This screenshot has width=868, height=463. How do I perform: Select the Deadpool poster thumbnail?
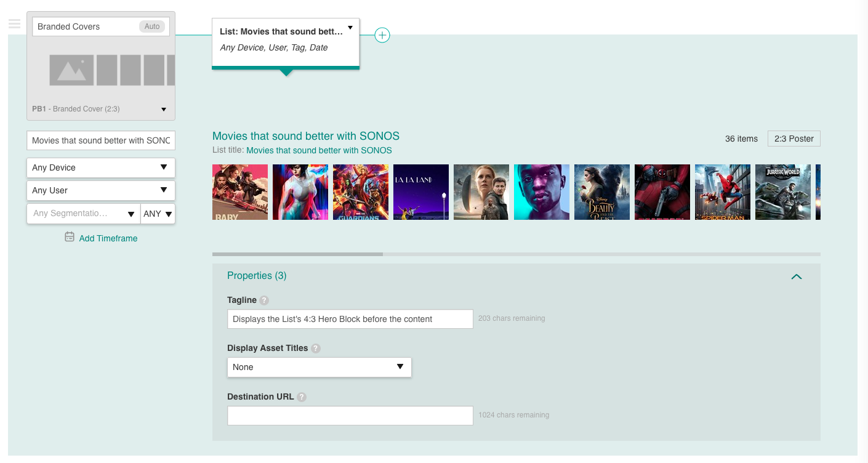662,192
